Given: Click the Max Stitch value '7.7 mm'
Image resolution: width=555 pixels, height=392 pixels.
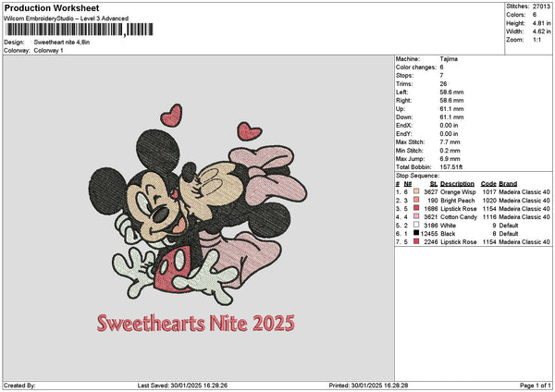Looking at the screenshot, I should pyautogui.click(x=450, y=142).
